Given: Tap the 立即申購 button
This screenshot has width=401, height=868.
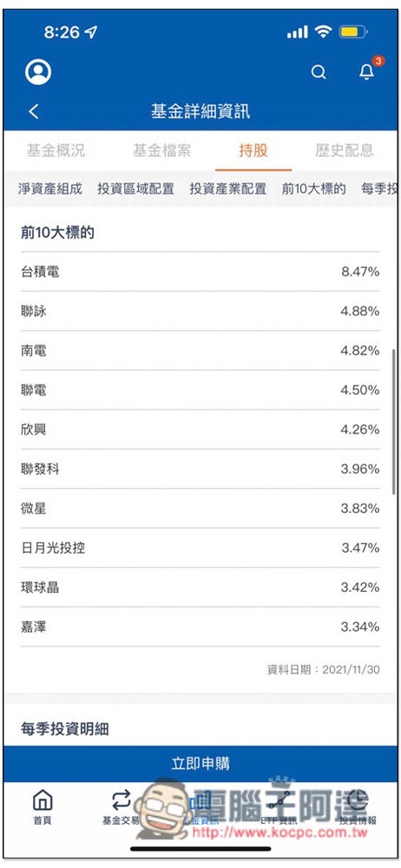Looking at the screenshot, I should (x=200, y=764).
